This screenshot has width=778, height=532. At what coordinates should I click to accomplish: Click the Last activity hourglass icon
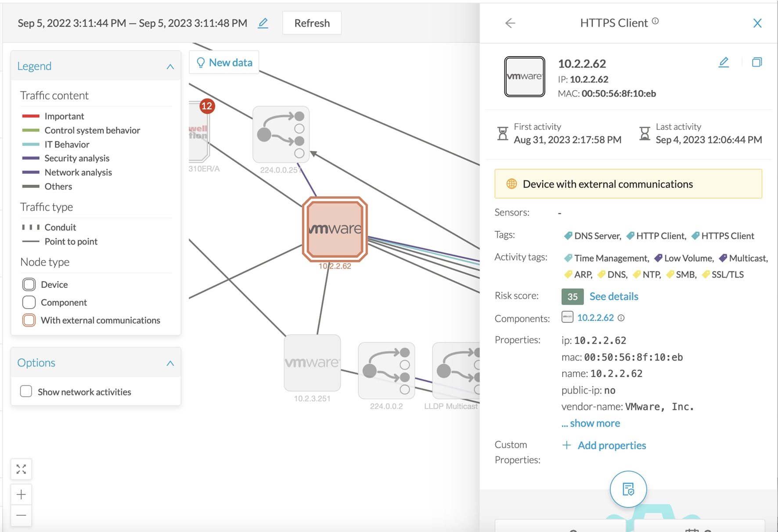644,133
